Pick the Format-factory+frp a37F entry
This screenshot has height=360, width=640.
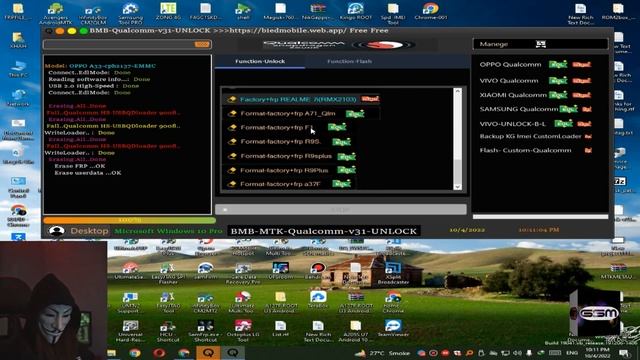click(x=280, y=184)
